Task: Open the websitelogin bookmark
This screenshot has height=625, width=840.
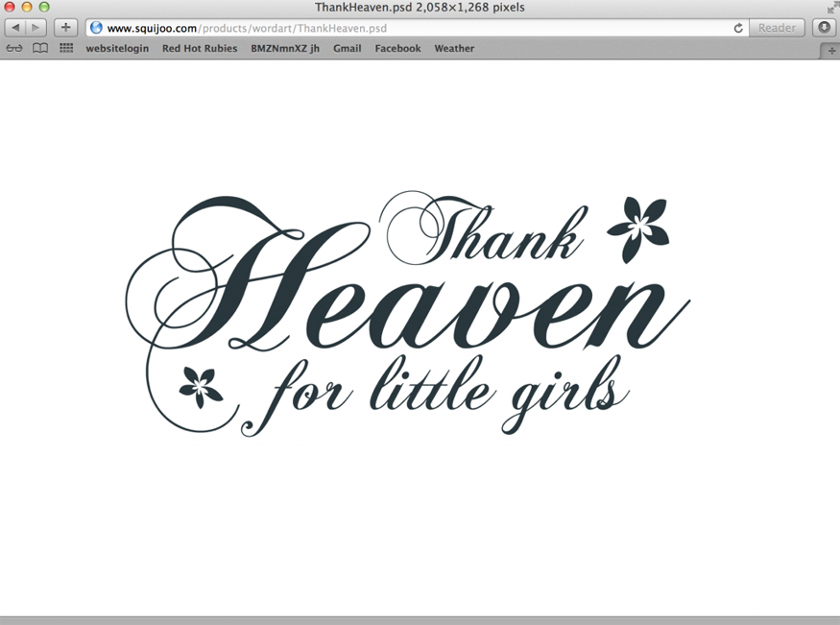Action: click(117, 48)
